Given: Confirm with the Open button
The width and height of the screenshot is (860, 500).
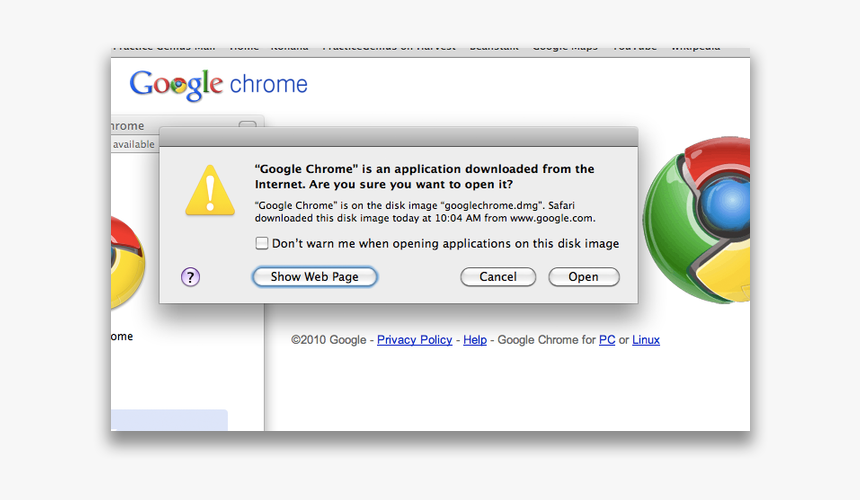Looking at the screenshot, I should (584, 277).
